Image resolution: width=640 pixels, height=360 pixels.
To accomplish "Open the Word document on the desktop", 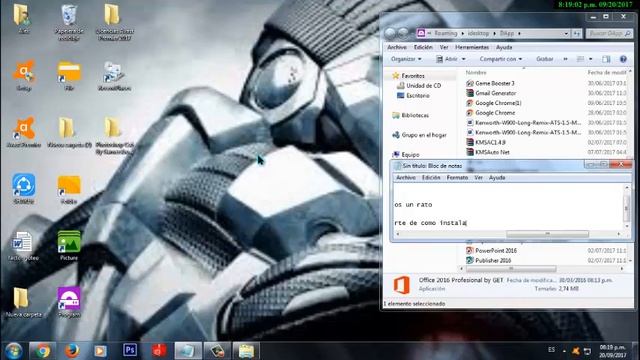I will click(x=23, y=245).
